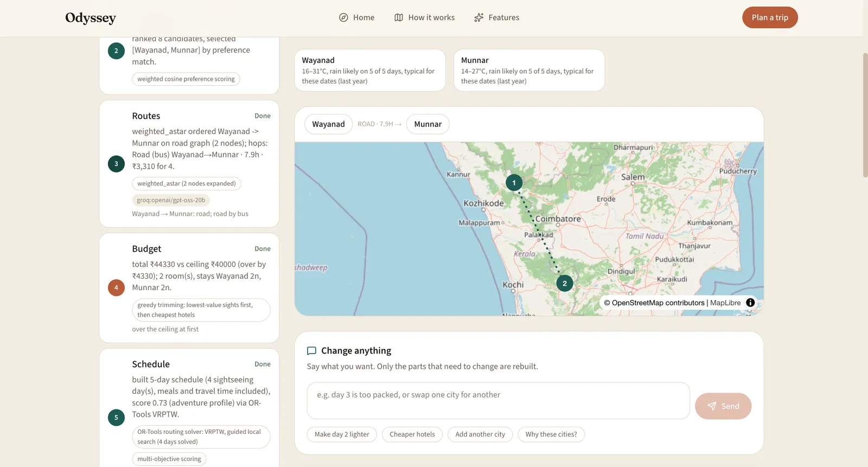Screen dimensions: 868x467
Task: Click the Send button
Action: 723,406
